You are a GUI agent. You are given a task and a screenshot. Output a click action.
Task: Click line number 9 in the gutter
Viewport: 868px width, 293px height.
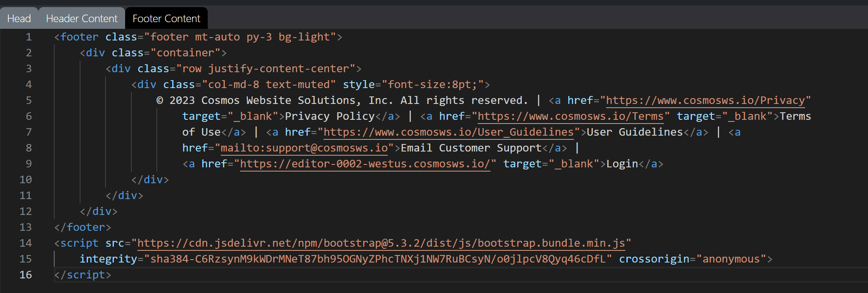coord(29,164)
